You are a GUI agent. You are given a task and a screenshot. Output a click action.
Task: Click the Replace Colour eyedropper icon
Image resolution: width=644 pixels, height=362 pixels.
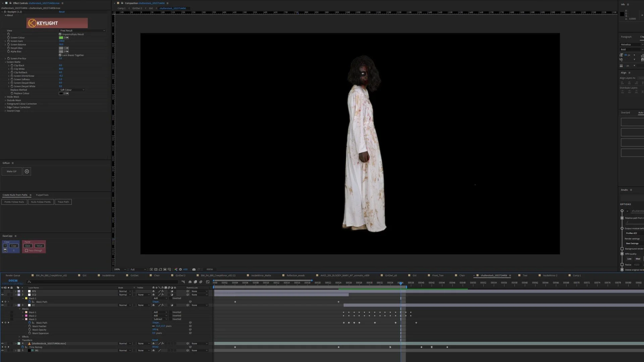pyautogui.click(x=66, y=94)
